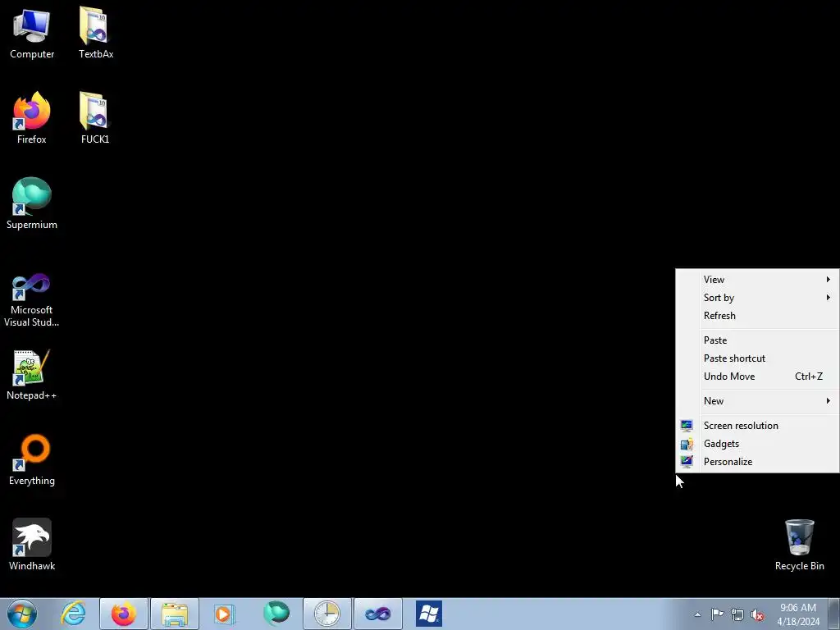Select the Everything search shortcut

pos(32,459)
